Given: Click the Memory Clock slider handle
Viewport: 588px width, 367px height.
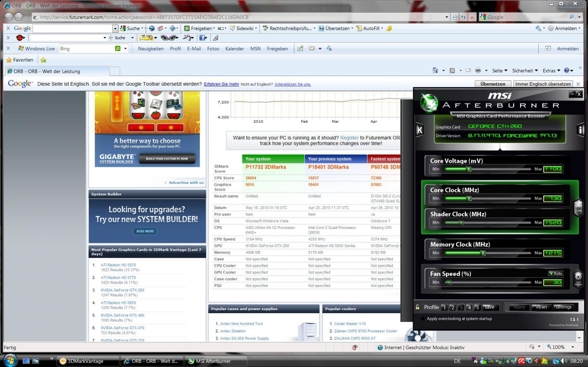Looking at the screenshot, I should pyautogui.click(x=484, y=253).
